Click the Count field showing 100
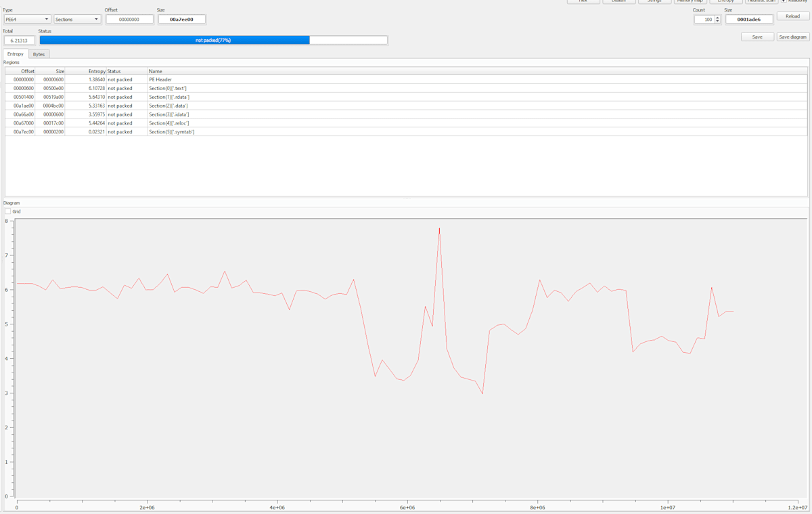 tap(704, 20)
